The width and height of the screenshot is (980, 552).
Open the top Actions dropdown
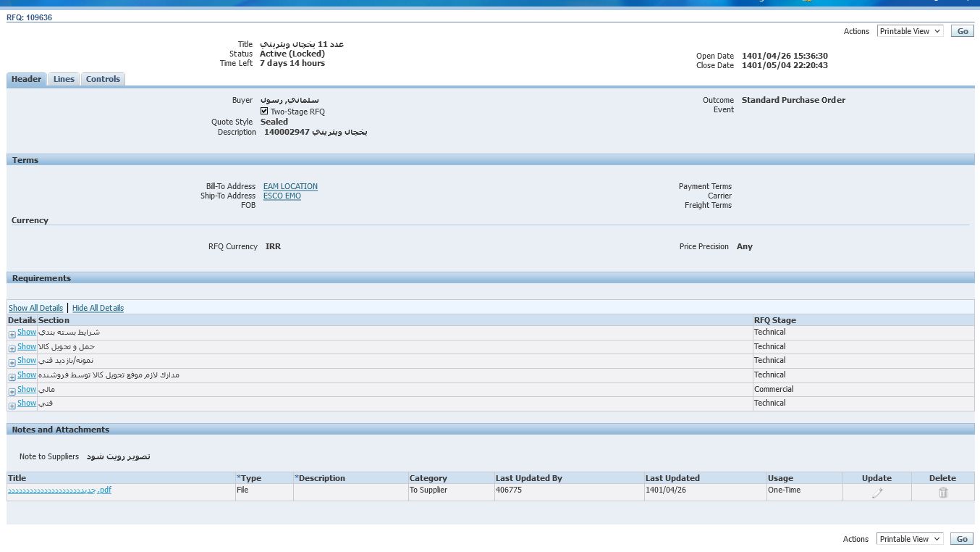[910, 31]
